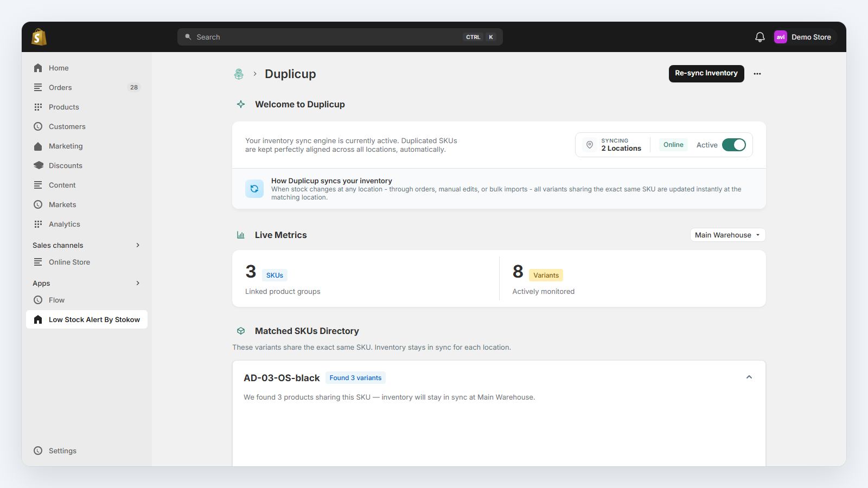Open the Main Warehouse location dropdown
The height and width of the screenshot is (488, 868).
727,235
